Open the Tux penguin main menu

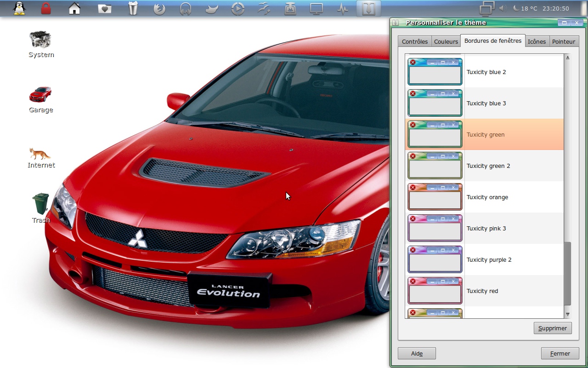[19, 8]
